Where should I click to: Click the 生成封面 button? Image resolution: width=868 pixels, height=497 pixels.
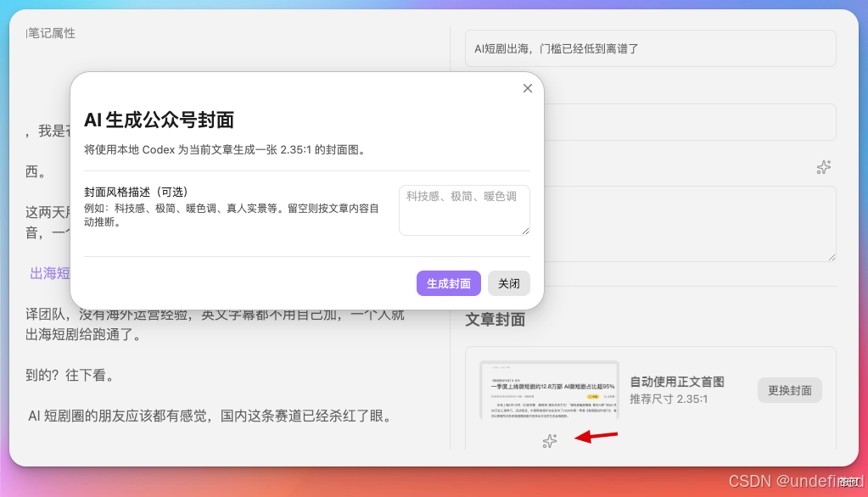click(448, 283)
